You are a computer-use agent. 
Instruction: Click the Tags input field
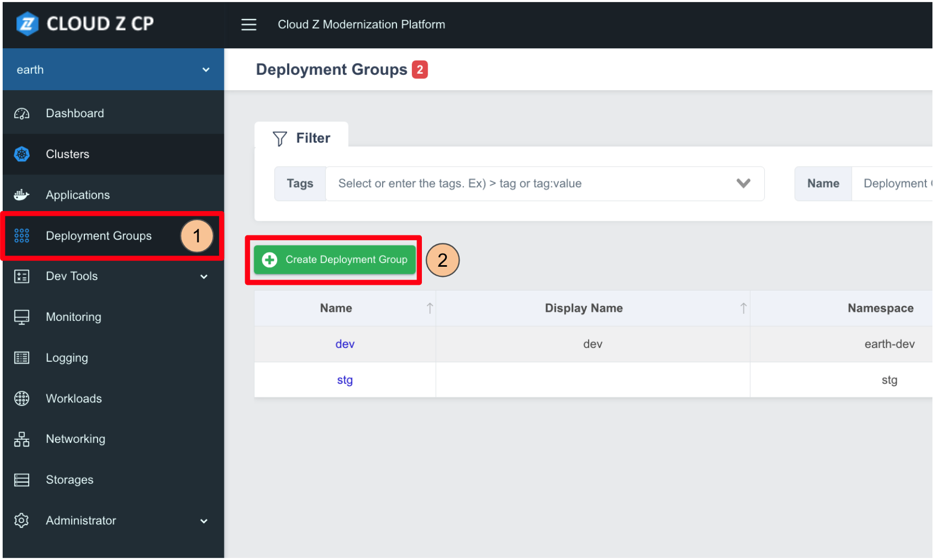(545, 183)
